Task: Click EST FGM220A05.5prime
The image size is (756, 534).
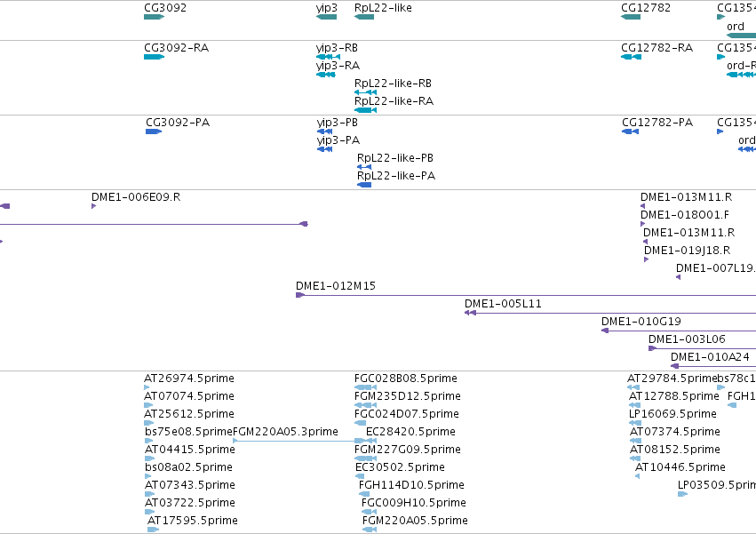Action: click(415, 522)
